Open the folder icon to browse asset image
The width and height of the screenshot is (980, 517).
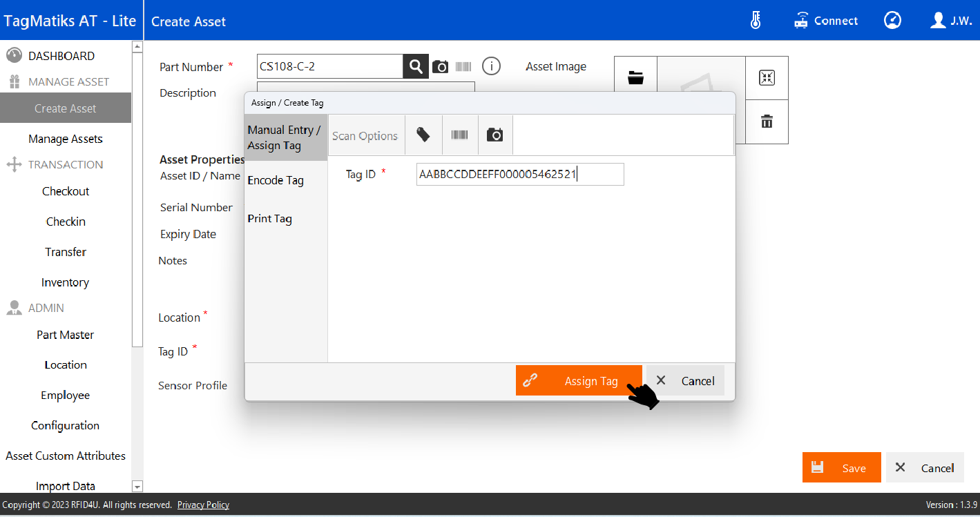pos(635,78)
